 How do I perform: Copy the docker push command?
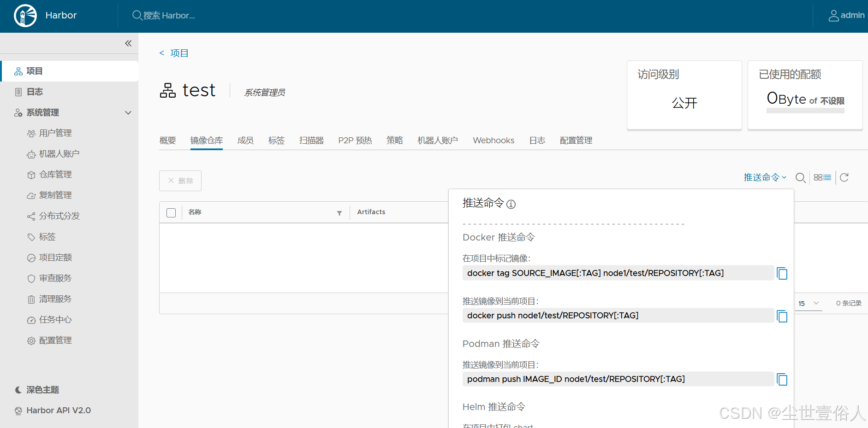(782, 316)
